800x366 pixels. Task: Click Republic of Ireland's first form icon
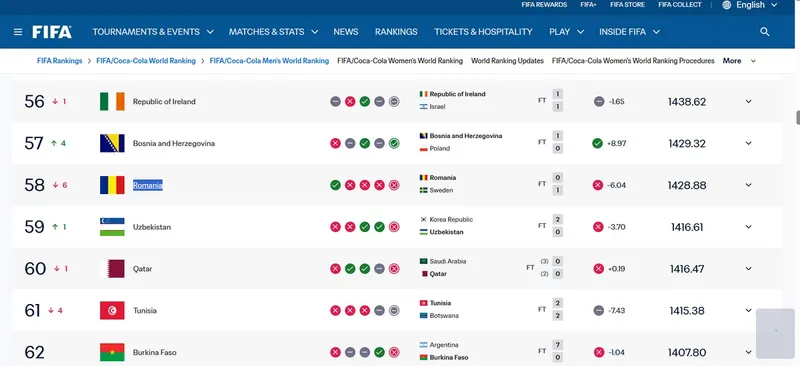point(335,102)
